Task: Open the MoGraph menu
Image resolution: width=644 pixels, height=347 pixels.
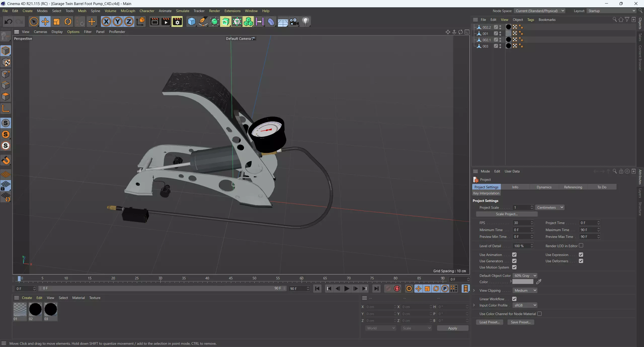Action: click(128, 11)
